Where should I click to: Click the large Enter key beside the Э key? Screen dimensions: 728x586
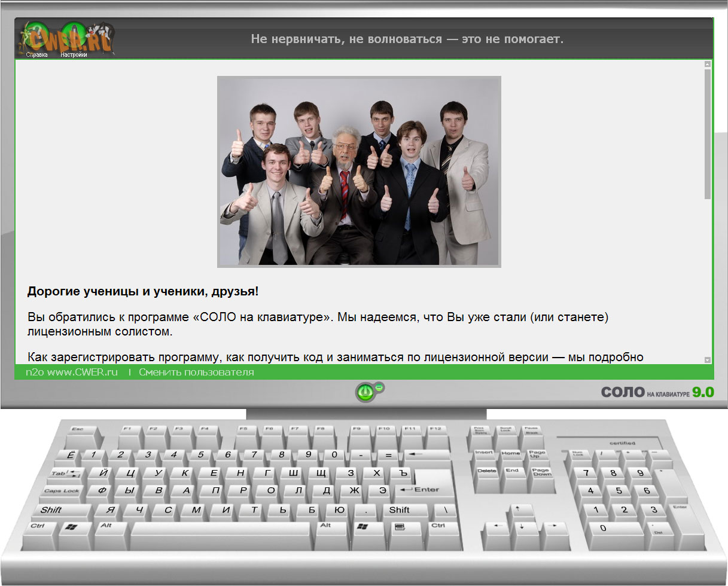(x=425, y=489)
